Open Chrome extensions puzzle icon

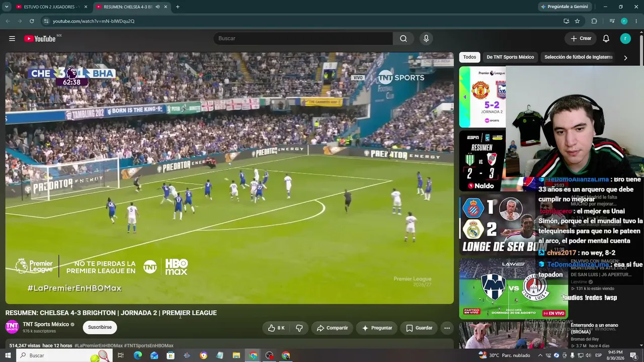click(594, 21)
